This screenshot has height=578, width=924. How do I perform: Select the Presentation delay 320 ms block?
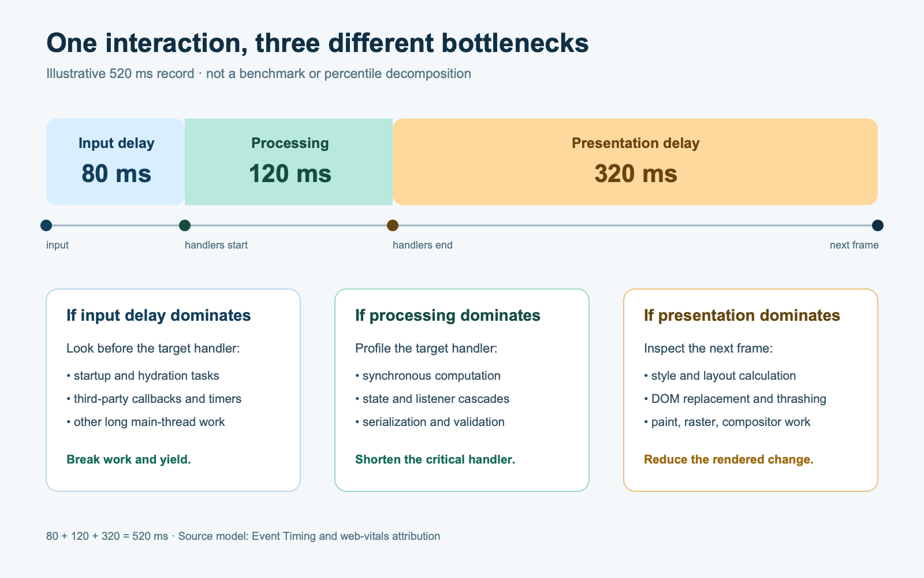(x=635, y=162)
